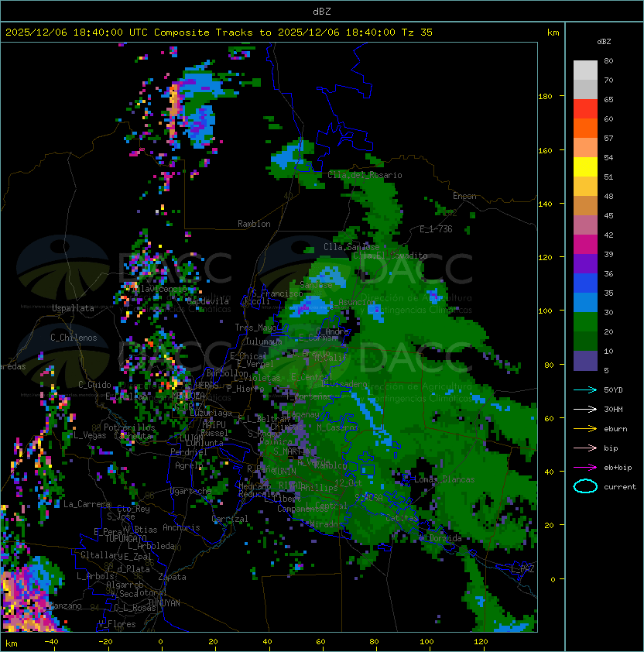Click the '140' tick on the vertical km axis
The height and width of the screenshot is (652, 644).
pyautogui.click(x=545, y=204)
